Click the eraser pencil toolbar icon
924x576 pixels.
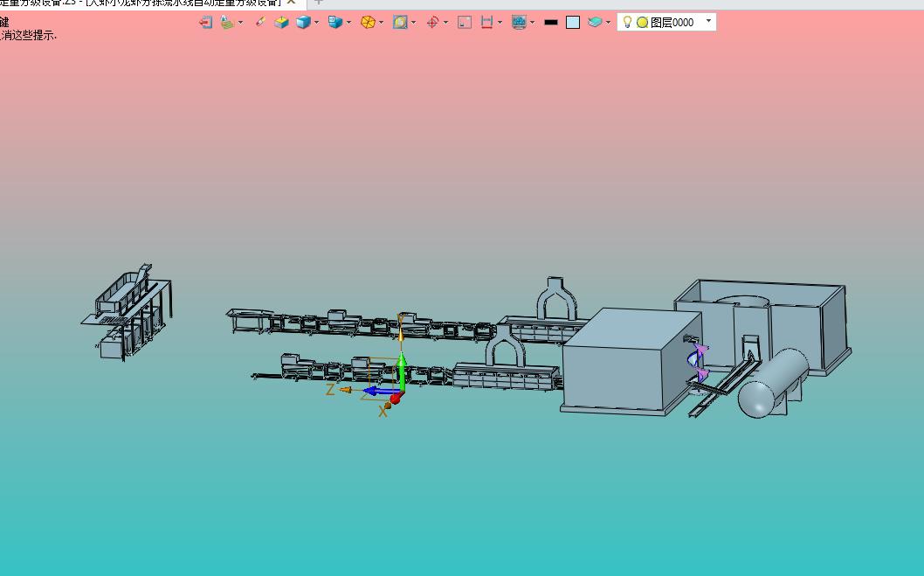(260, 23)
